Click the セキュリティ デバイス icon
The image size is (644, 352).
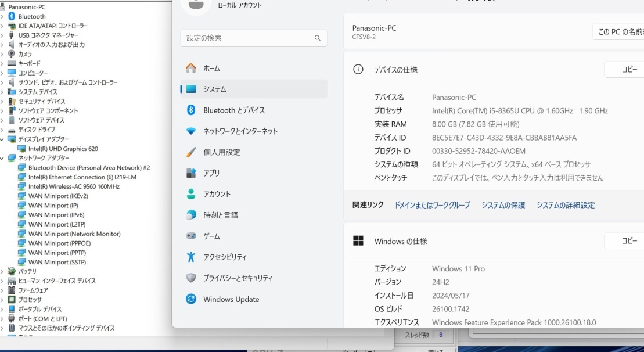(12, 102)
